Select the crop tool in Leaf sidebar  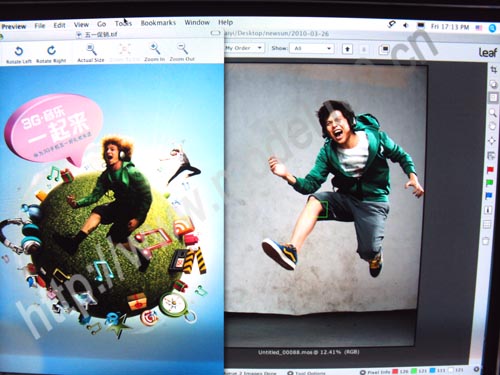pos(494,70)
